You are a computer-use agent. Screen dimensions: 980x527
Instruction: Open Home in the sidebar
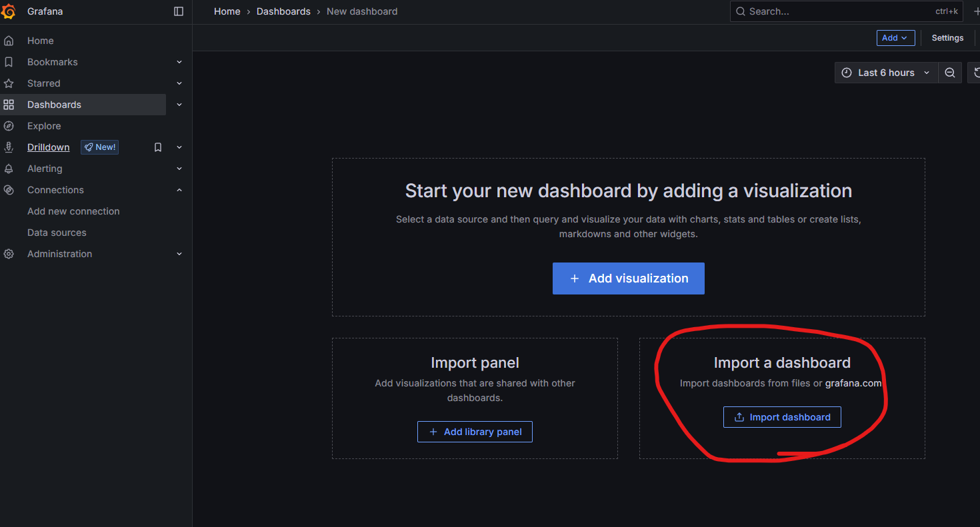click(41, 41)
